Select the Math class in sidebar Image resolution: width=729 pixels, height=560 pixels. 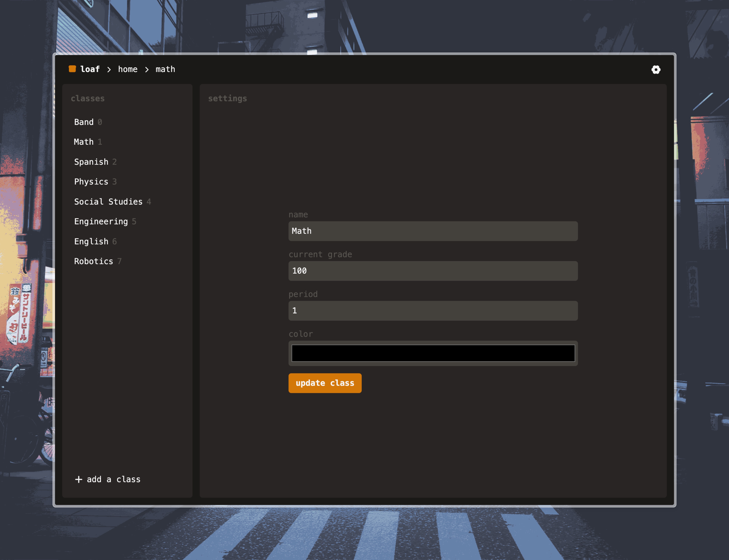[x=84, y=142]
